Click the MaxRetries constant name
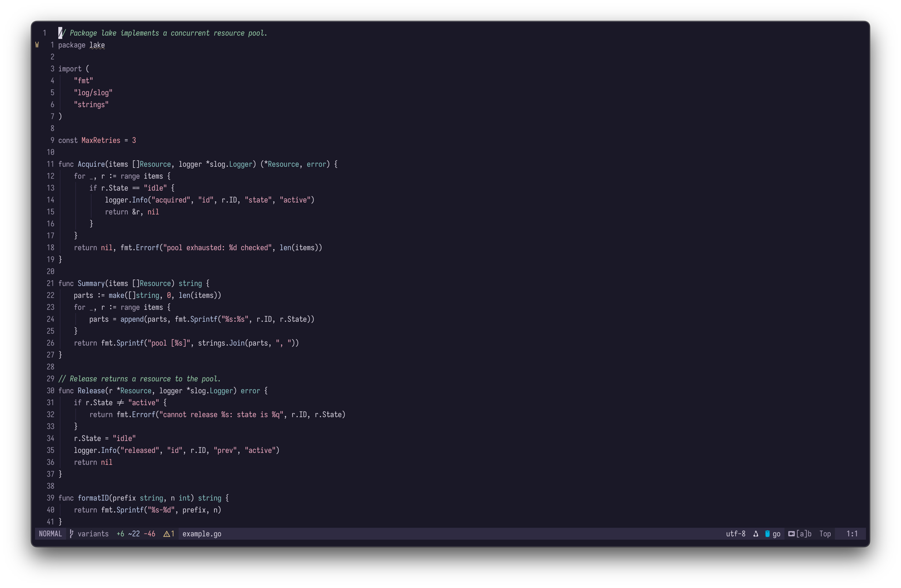 coord(101,140)
